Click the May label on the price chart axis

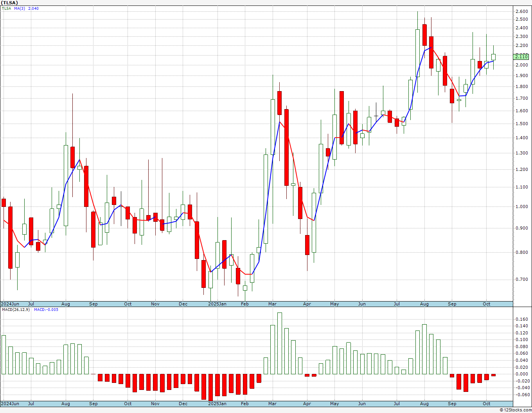tap(334, 304)
